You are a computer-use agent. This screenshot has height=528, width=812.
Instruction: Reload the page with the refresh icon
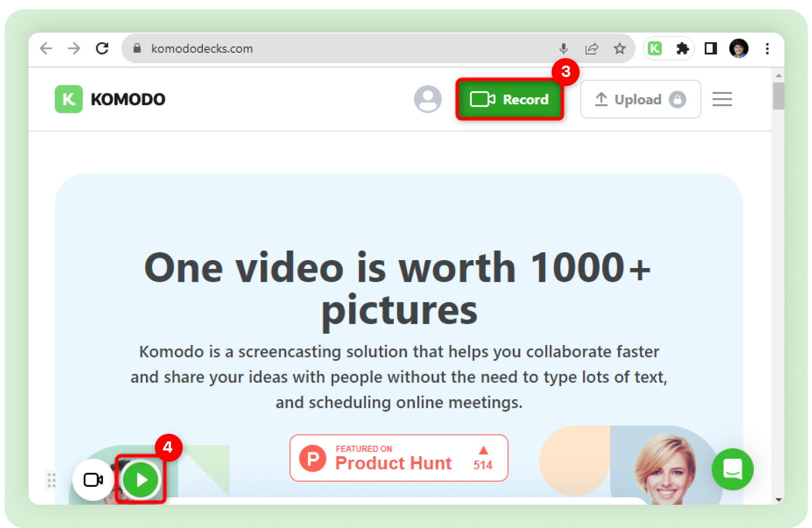[x=102, y=48]
